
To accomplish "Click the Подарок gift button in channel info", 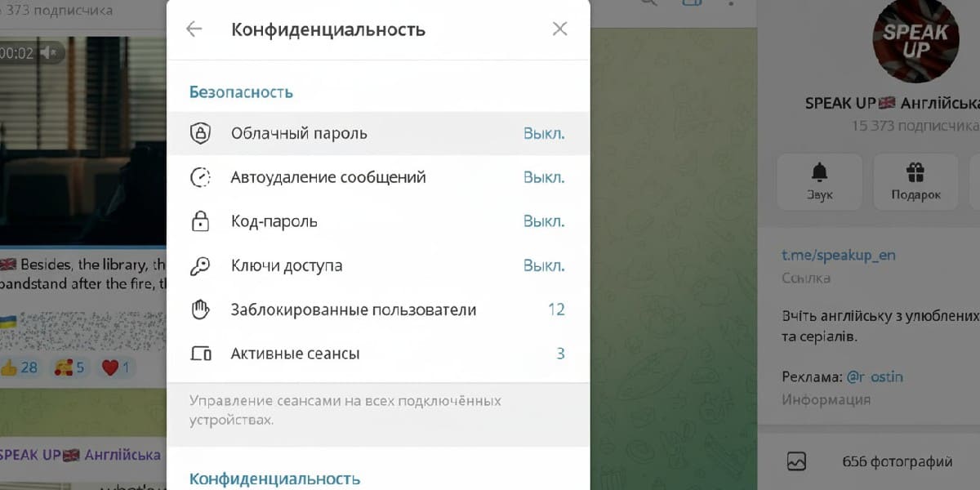I will 915,181.
